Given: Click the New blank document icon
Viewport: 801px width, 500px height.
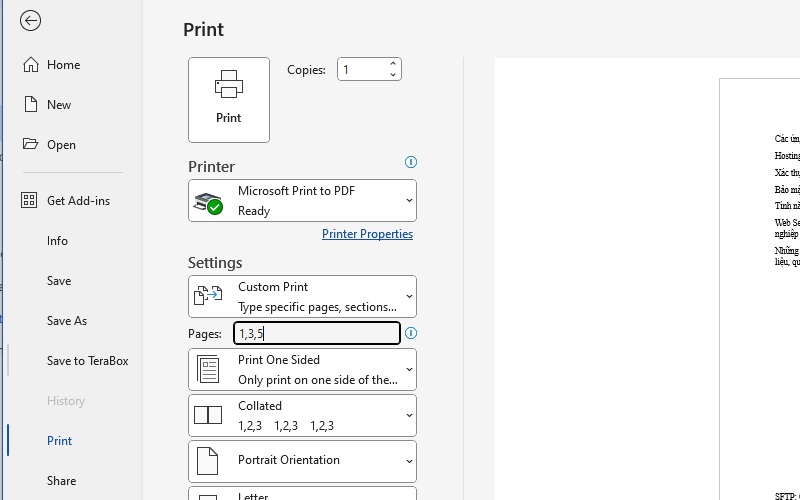Looking at the screenshot, I should tap(31, 104).
